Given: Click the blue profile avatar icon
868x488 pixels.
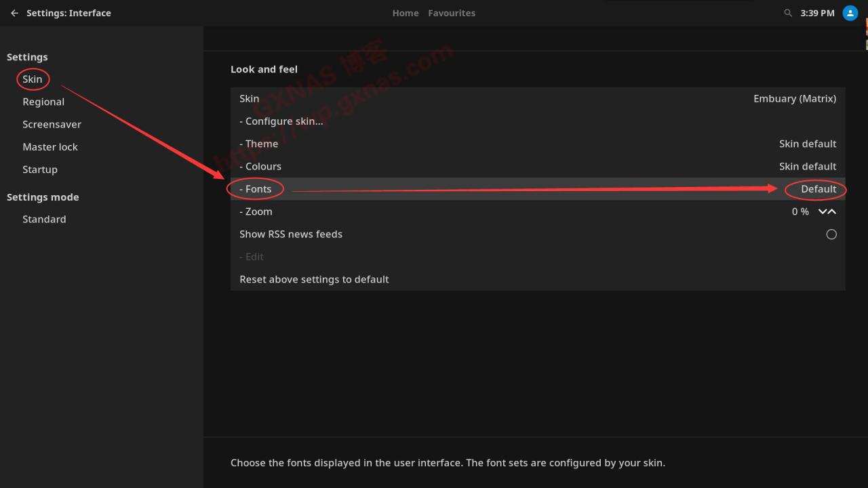Looking at the screenshot, I should tap(850, 13).
